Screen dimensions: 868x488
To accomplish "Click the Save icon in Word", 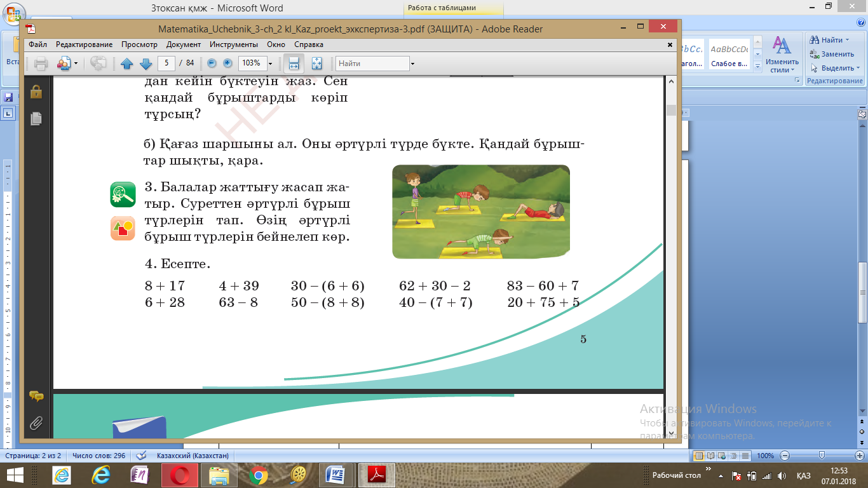I will [x=8, y=97].
